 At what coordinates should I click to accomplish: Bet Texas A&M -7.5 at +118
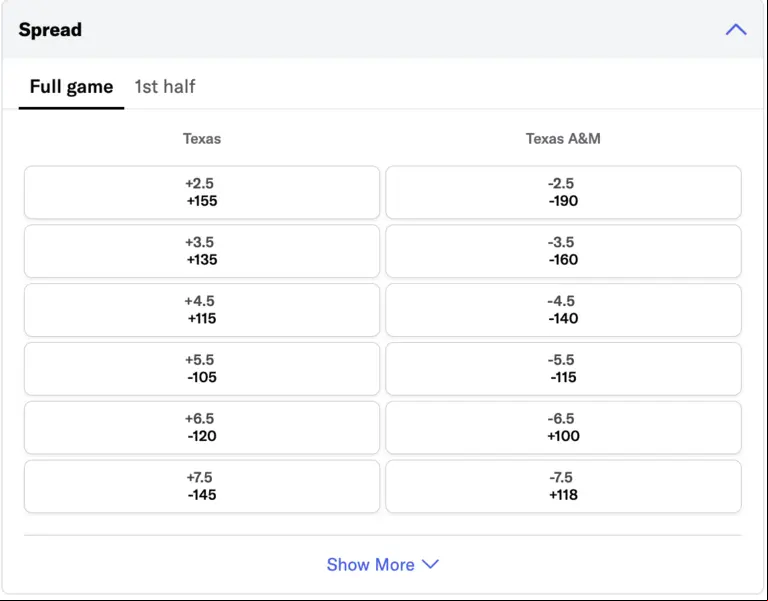(563, 486)
